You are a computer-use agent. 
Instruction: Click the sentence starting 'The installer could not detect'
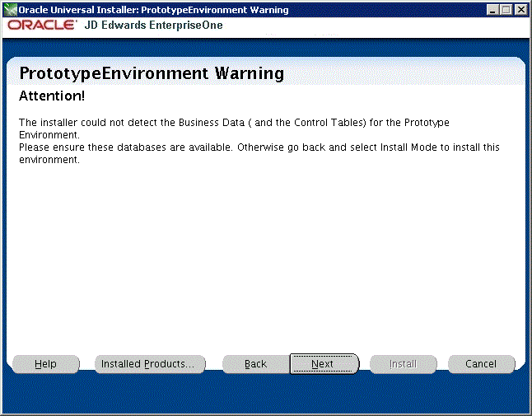click(x=234, y=129)
